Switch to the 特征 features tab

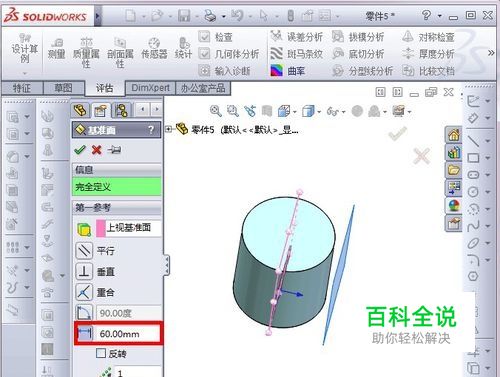(22, 88)
